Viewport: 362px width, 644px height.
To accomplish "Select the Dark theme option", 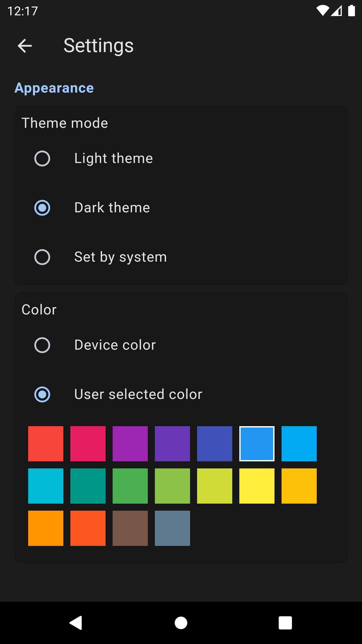I will coord(42,208).
